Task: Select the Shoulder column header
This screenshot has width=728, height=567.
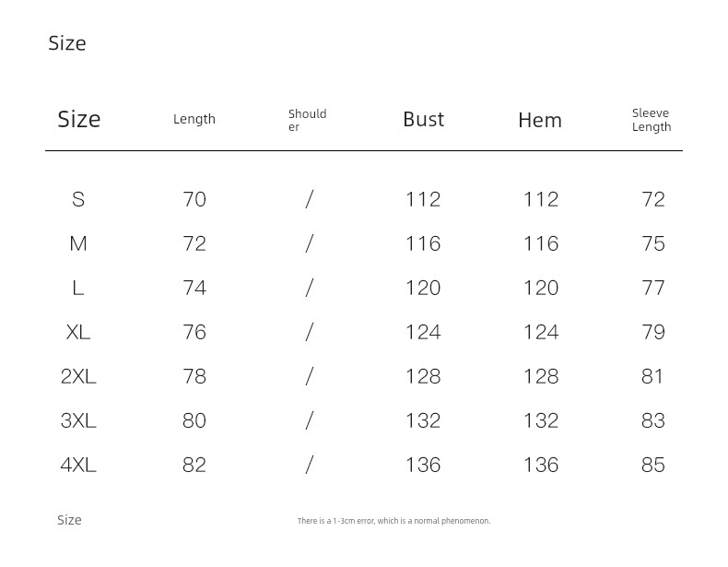Action: click(308, 120)
